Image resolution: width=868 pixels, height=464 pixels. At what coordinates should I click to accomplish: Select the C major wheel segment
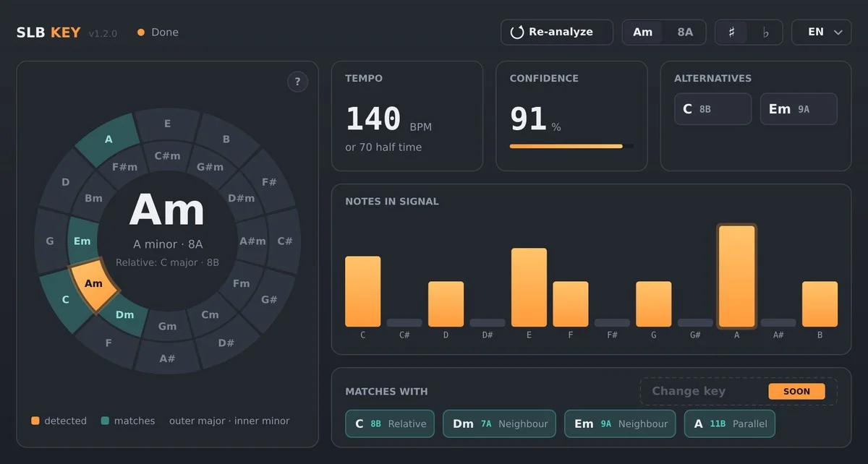(65, 299)
